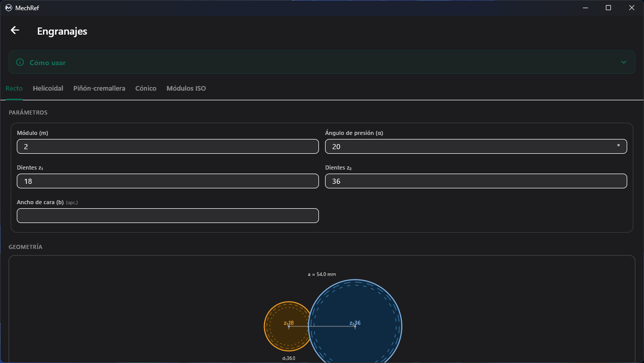Switch to the Cónico tab
Viewport: 644px width, 363px height.
click(145, 89)
